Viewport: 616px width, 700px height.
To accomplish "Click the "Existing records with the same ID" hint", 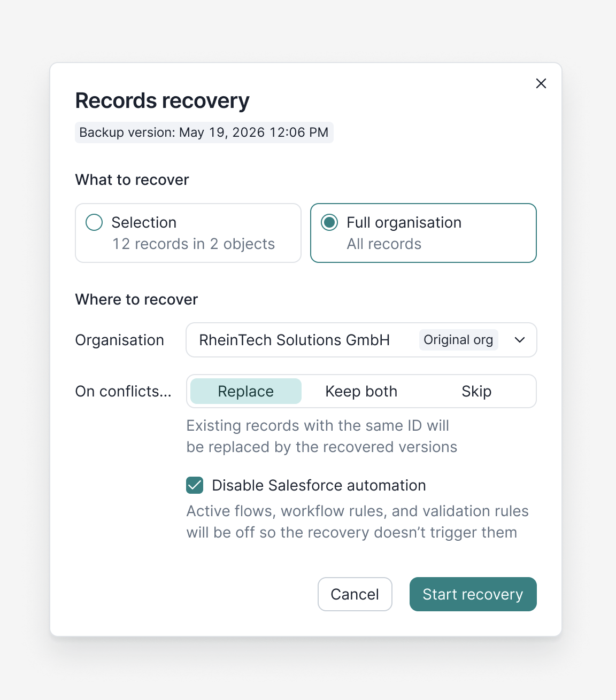I will pos(322,436).
